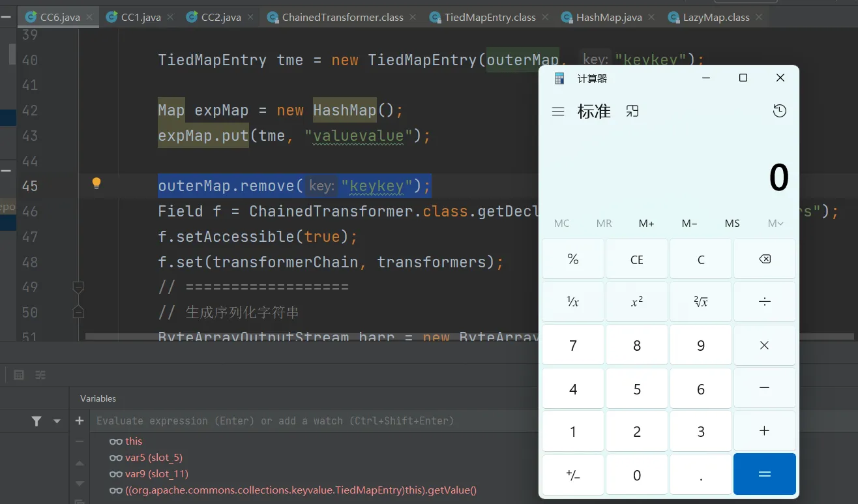This screenshot has width=858, height=504.
Task: Collapse the comment fold marker at line 49
Action: click(78, 286)
